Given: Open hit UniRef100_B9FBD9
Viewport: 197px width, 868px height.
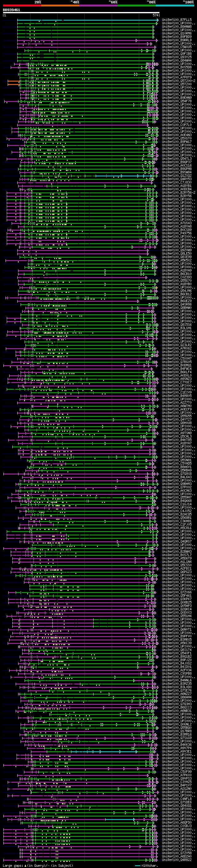Looking at the screenshot, I should tap(177, 37).
